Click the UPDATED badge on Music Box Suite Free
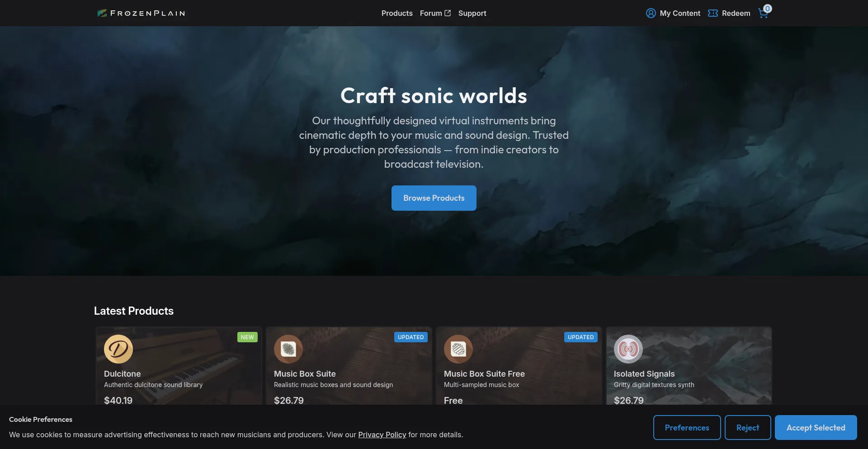 tap(580, 337)
